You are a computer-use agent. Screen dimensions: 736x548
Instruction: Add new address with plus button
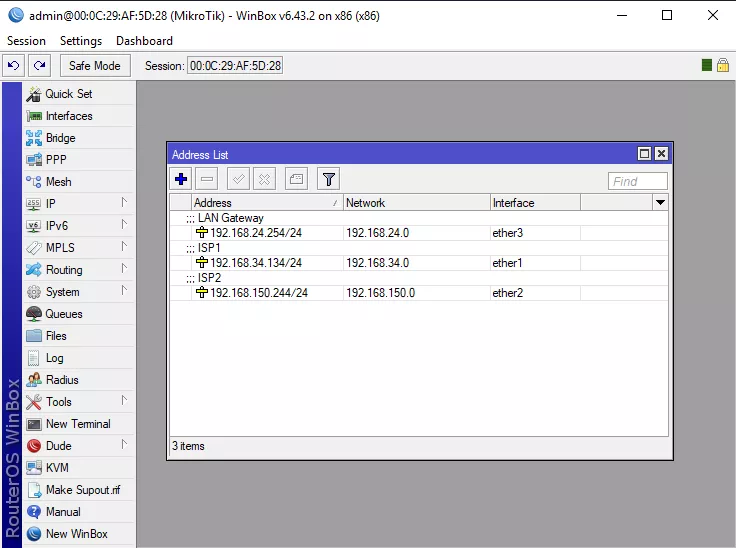pyautogui.click(x=181, y=179)
